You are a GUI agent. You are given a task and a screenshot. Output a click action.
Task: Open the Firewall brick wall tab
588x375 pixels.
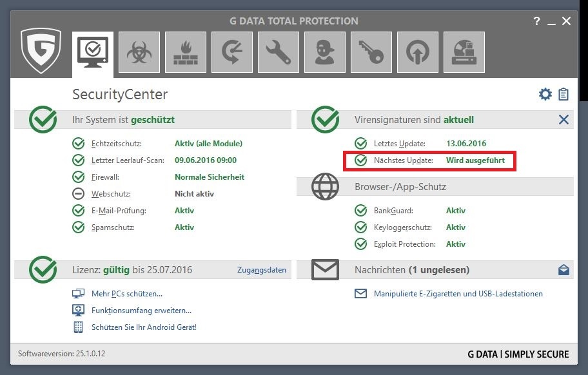(186, 52)
